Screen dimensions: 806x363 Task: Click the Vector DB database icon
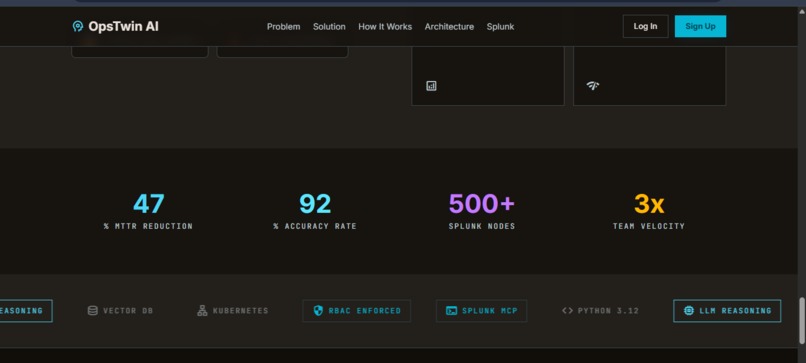[x=93, y=311]
